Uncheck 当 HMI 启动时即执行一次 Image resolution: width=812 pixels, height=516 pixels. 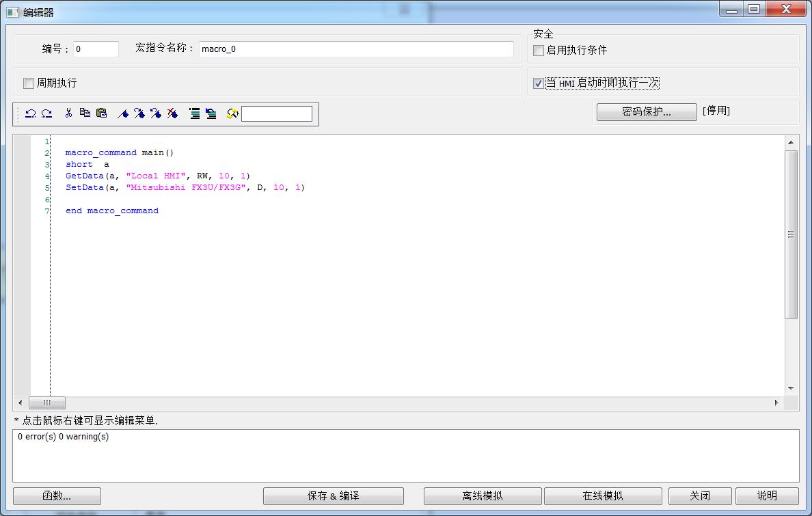coord(538,83)
